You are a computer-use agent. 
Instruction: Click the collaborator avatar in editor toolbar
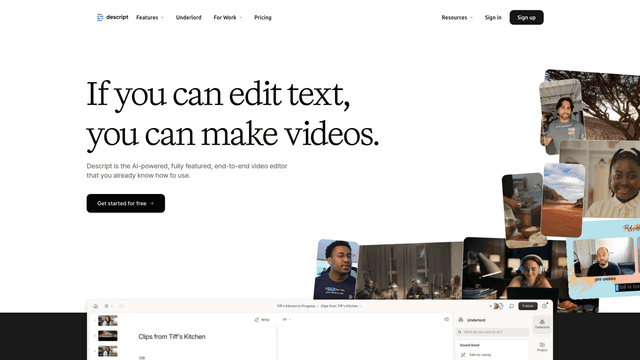click(497, 306)
